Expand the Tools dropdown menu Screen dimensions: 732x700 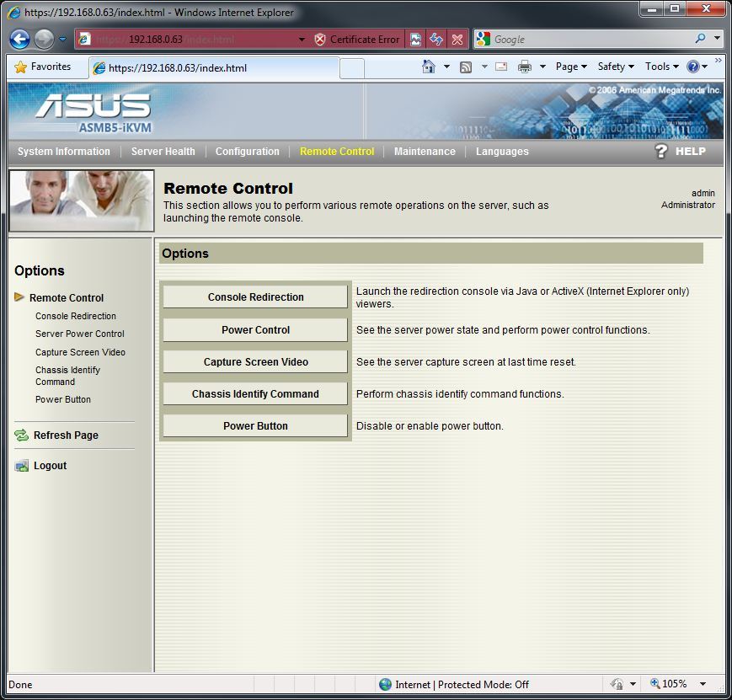coord(661,67)
